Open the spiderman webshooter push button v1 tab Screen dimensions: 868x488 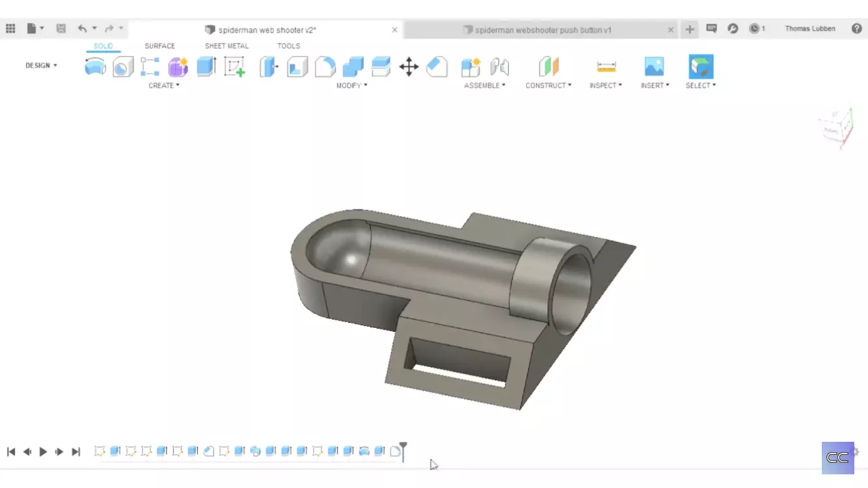pos(541,30)
